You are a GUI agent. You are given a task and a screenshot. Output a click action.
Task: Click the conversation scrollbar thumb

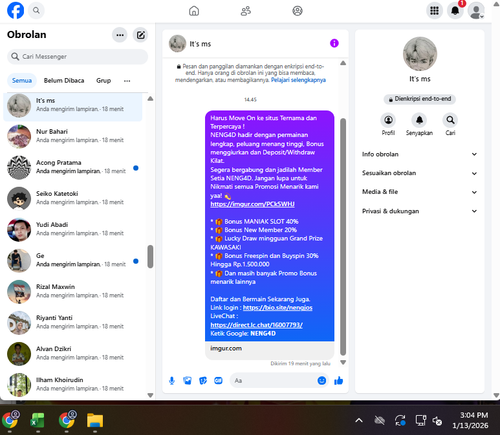tap(343, 237)
